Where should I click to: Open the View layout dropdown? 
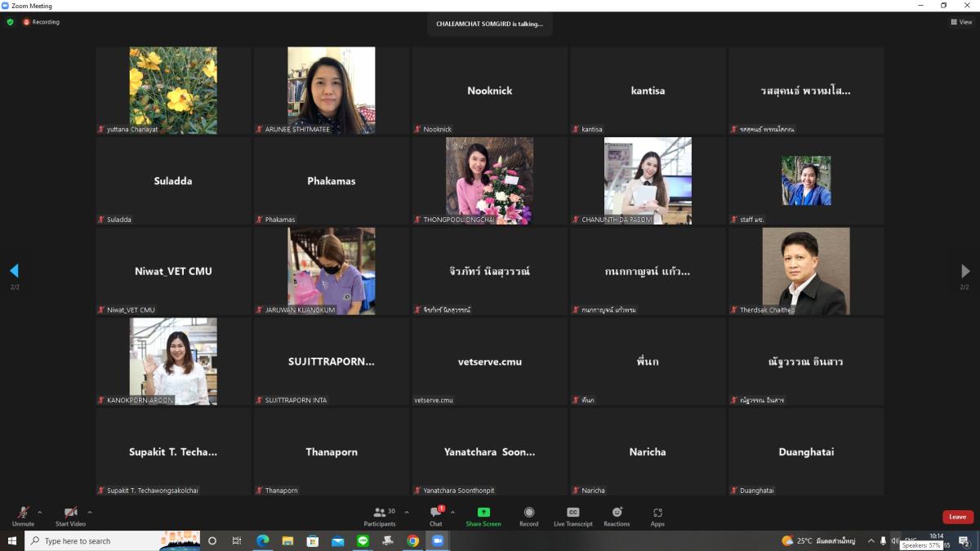pos(962,22)
